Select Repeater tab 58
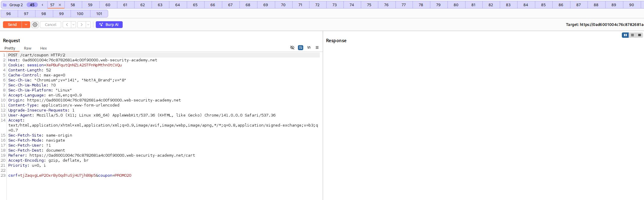This screenshot has width=644, height=200. pyautogui.click(x=73, y=5)
